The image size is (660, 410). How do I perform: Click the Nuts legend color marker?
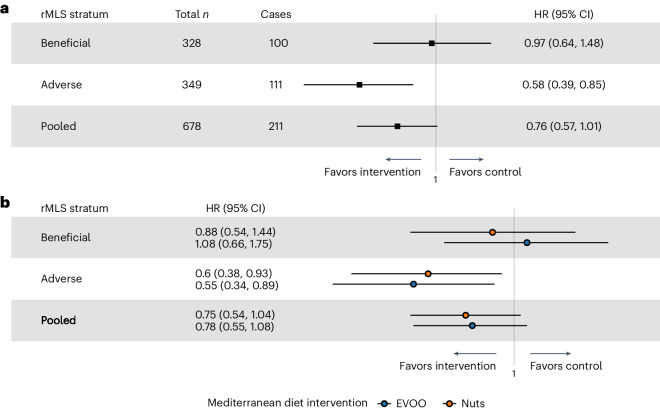click(x=450, y=403)
